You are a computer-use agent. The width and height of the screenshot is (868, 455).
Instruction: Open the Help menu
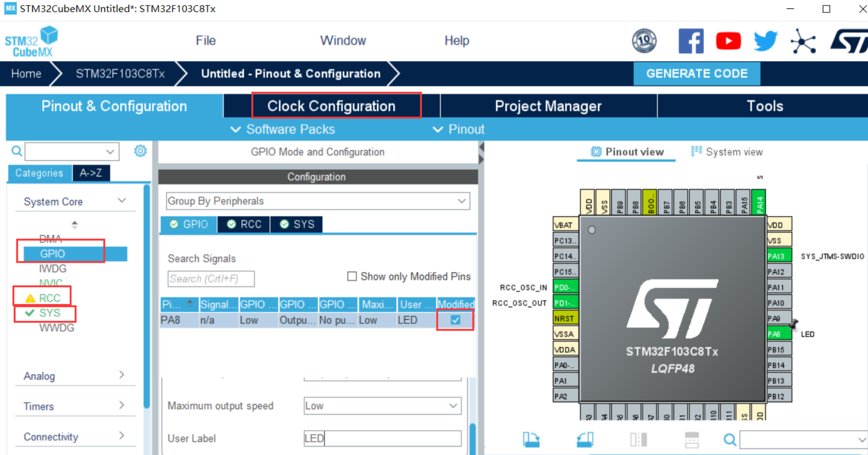point(457,40)
